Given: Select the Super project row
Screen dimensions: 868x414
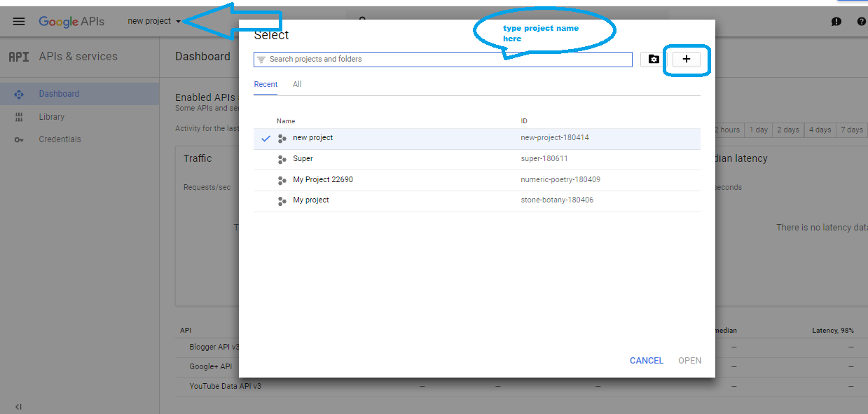Looking at the screenshot, I should point(477,160).
